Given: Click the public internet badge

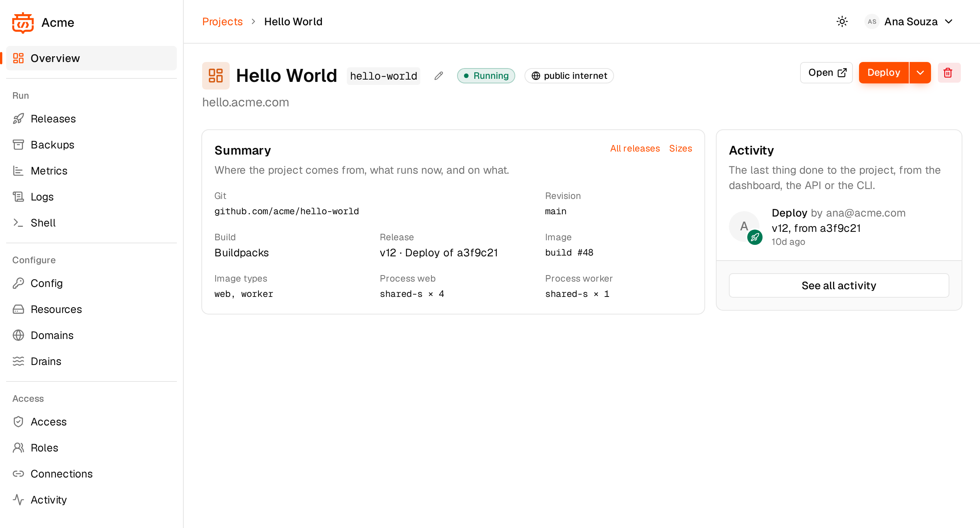Looking at the screenshot, I should [569, 76].
